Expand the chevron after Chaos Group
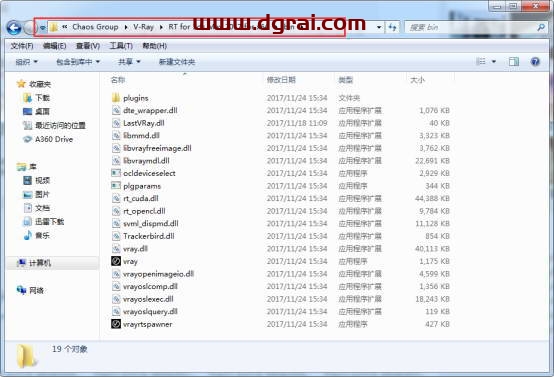 point(126,27)
